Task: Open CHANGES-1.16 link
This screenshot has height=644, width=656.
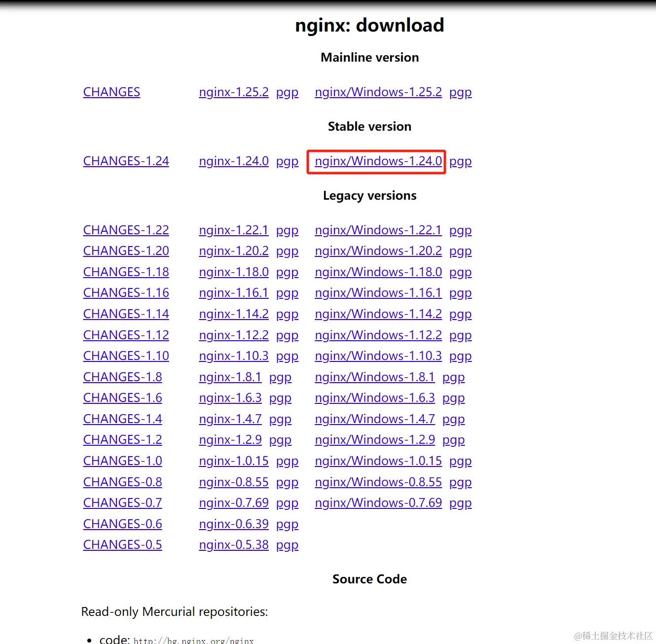Action: click(x=126, y=293)
